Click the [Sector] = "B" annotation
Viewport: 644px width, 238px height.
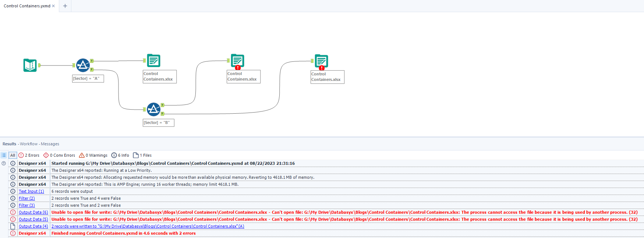pyautogui.click(x=159, y=122)
